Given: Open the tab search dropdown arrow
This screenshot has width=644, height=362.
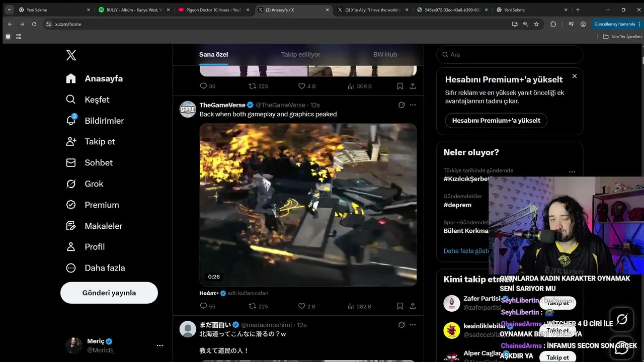Looking at the screenshot, I should coord(9,10).
